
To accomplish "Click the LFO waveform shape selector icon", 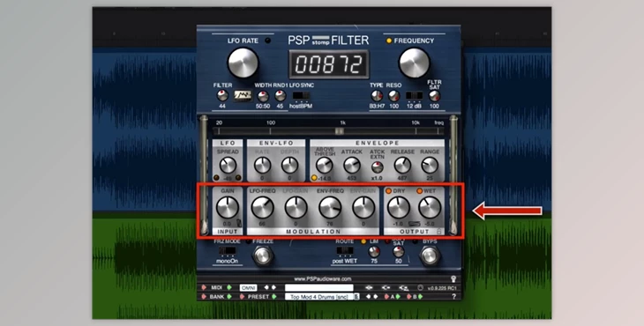I will pyautogui.click(x=243, y=96).
